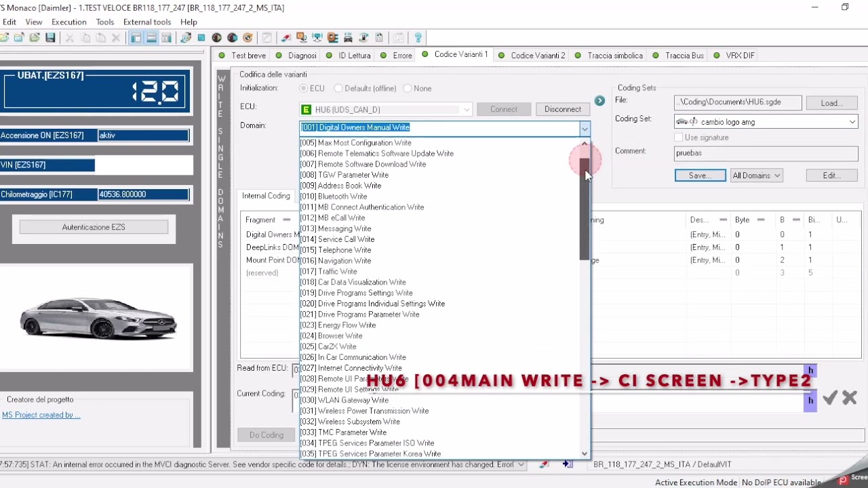This screenshot has height=488, width=868.
Task: Enable the Use signature checkbox
Action: point(678,138)
